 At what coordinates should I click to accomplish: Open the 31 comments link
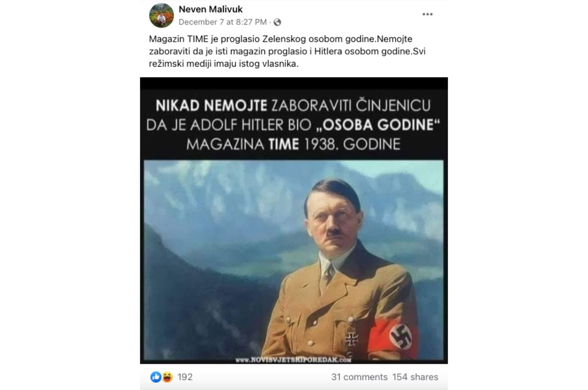359,377
